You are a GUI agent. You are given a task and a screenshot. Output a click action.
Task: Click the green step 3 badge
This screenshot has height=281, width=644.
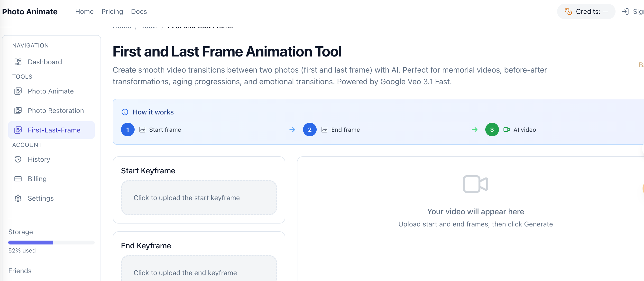(x=492, y=130)
